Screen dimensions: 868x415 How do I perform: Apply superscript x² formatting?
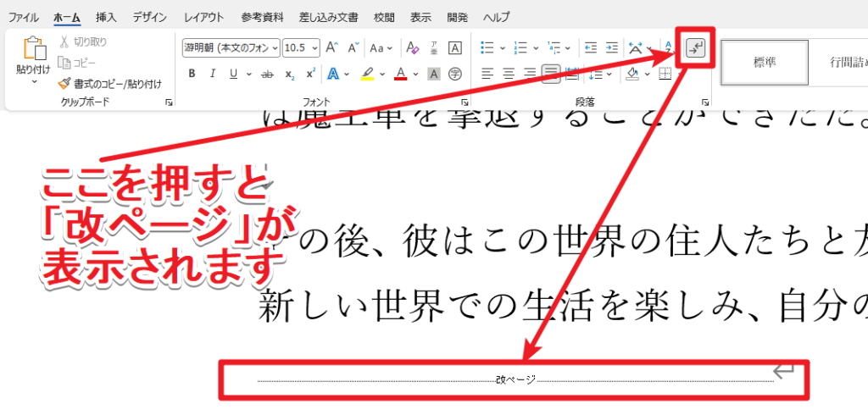(x=310, y=74)
